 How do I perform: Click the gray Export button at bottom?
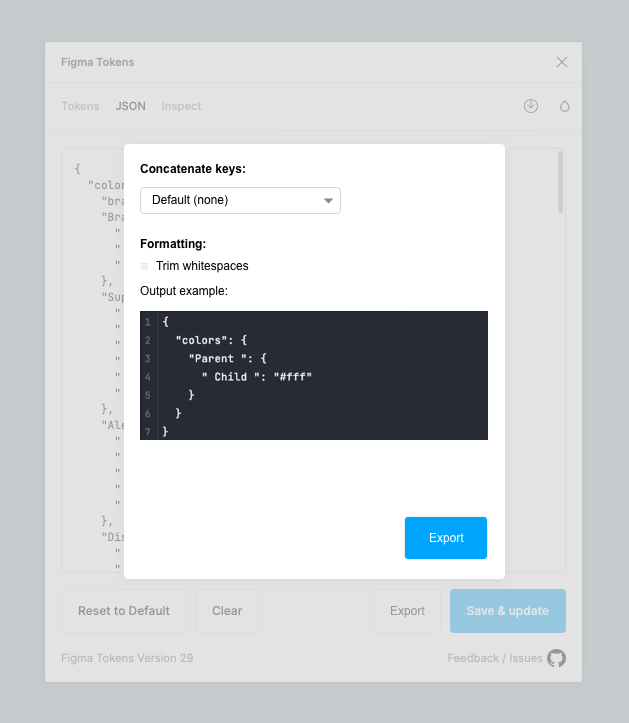(x=407, y=610)
